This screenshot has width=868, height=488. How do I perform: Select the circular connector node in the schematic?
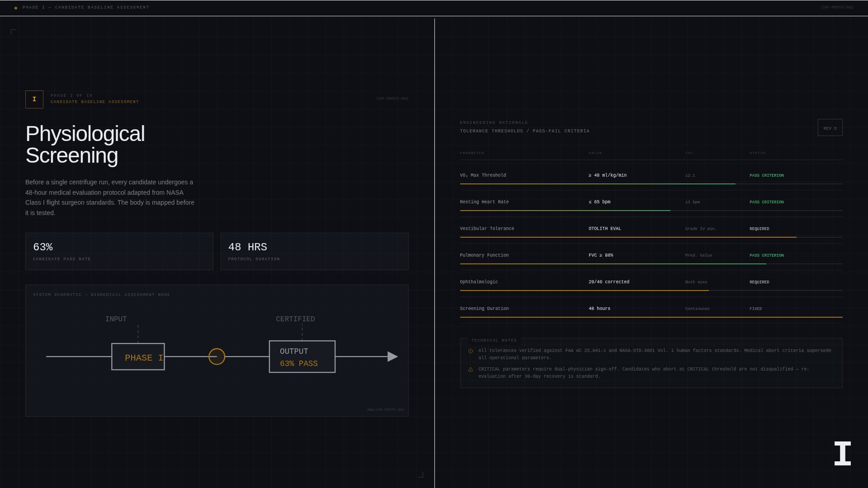tap(217, 357)
